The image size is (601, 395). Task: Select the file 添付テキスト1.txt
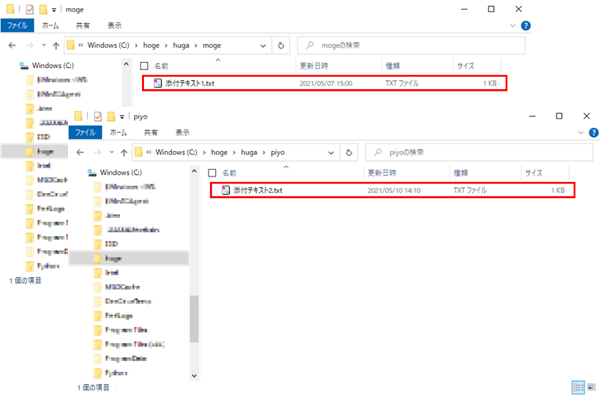pyautogui.click(x=325, y=83)
